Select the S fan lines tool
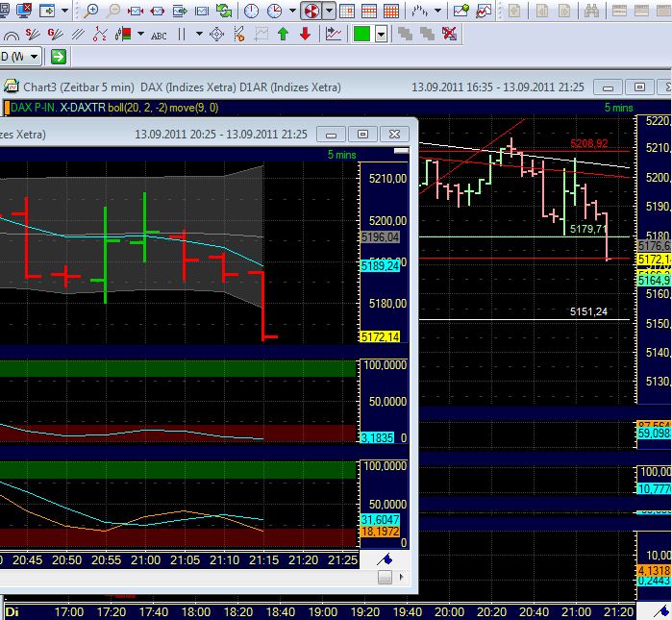Screen dimensions: 672x620 point(33,34)
